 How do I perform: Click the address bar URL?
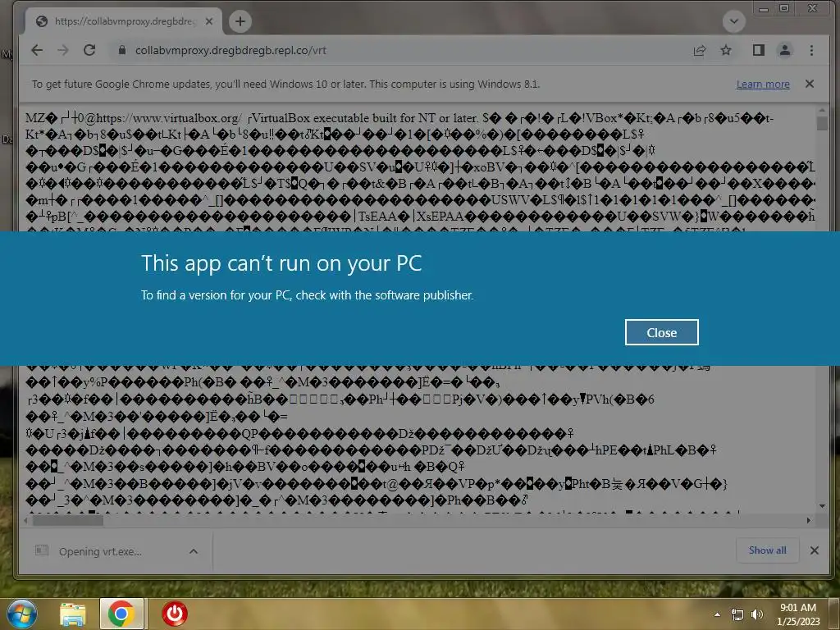pos(231,50)
